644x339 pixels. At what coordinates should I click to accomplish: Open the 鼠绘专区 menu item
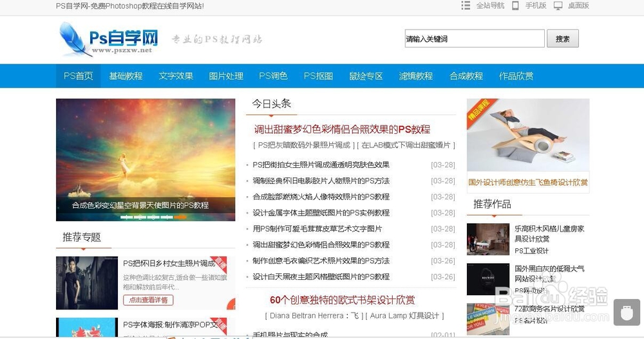366,76
